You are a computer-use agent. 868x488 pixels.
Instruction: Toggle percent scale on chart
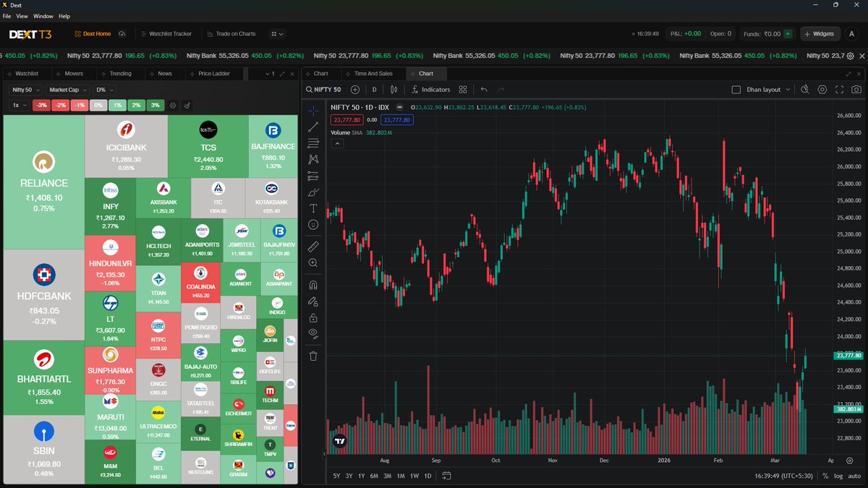click(825, 476)
